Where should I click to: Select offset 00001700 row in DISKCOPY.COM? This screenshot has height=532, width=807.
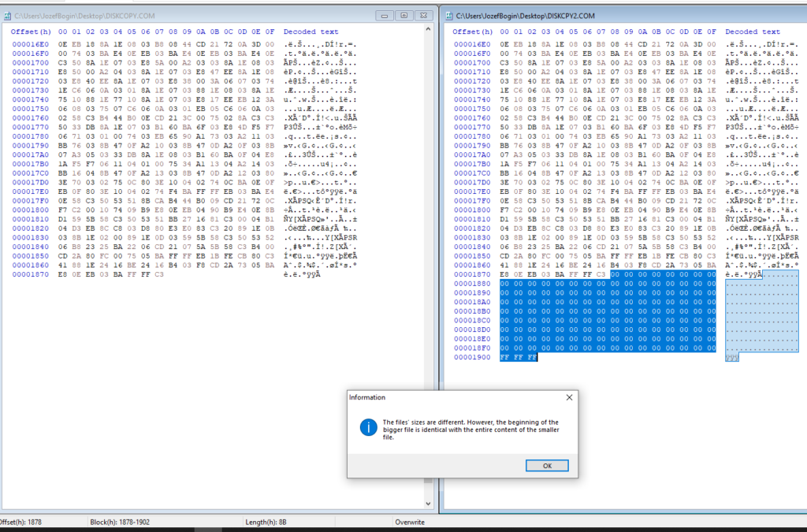click(184, 63)
